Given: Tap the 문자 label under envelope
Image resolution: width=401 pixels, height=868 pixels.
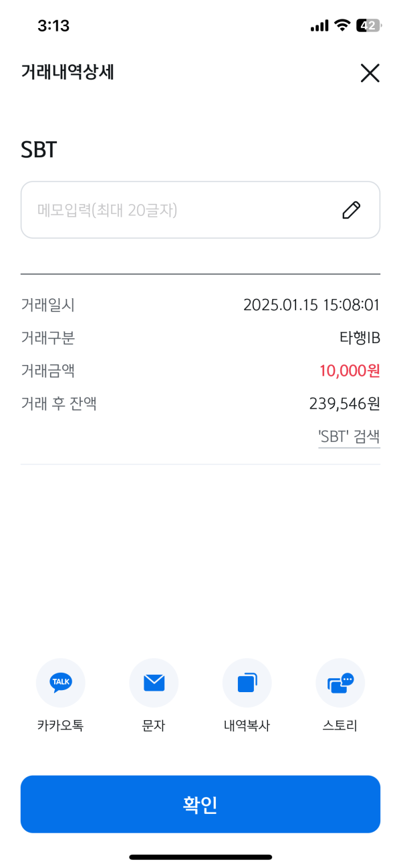Looking at the screenshot, I should pyautogui.click(x=154, y=726).
